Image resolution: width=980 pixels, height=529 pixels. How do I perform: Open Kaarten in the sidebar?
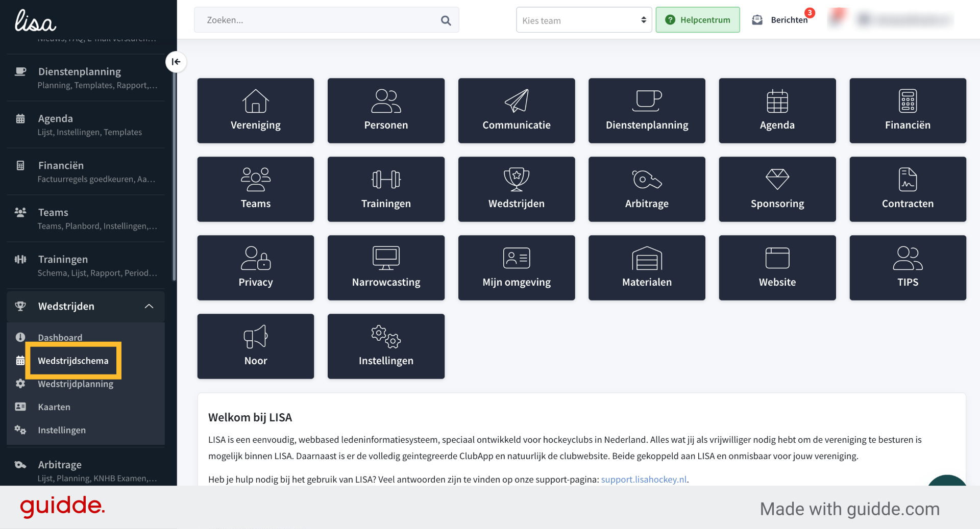coord(54,407)
